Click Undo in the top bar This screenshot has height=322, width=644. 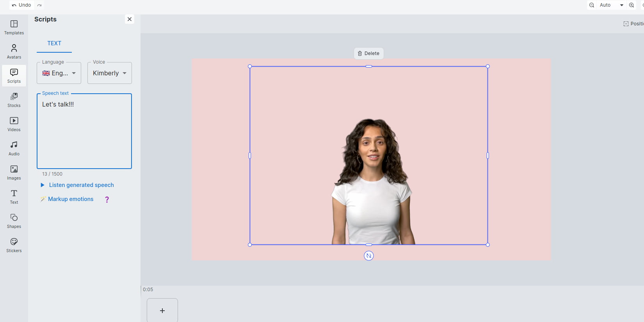21,5
